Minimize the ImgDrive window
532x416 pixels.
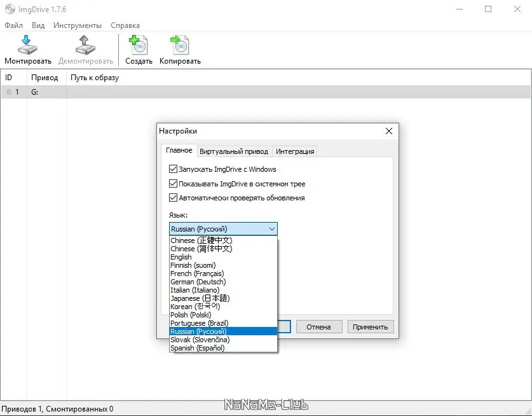[460, 9]
